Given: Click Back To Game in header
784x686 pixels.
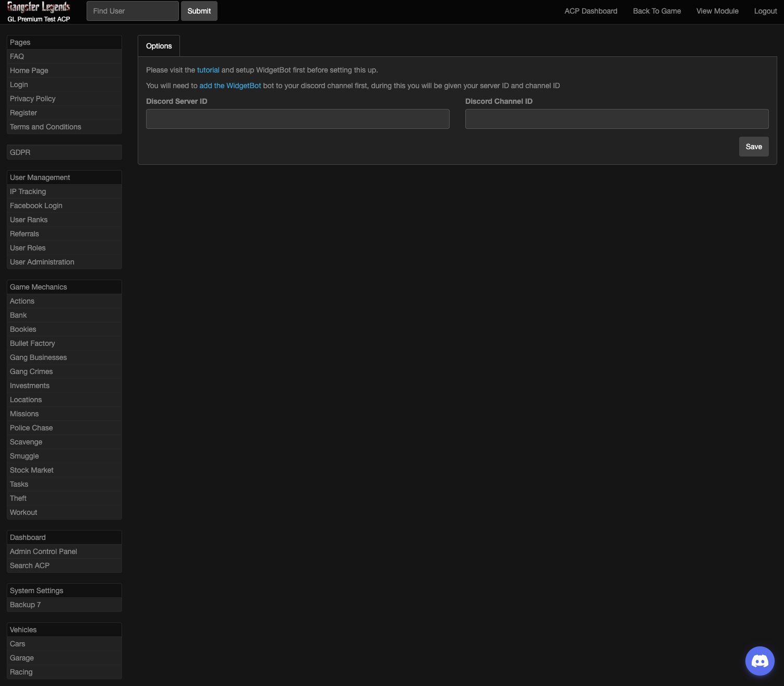Looking at the screenshot, I should (657, 11).
